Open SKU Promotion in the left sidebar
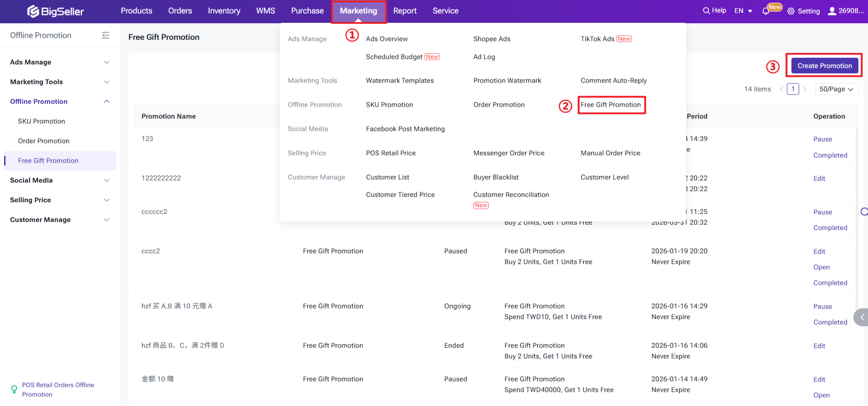Screen dimensions: 868x406 click(x=41, y=121)
